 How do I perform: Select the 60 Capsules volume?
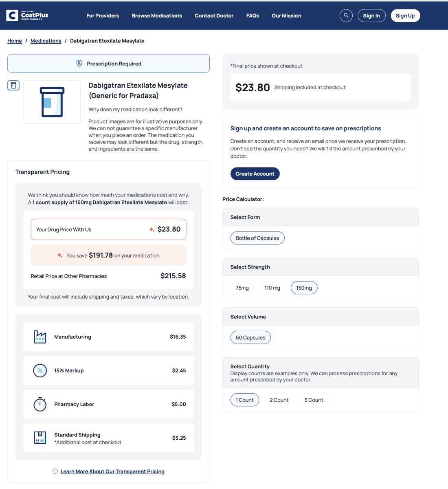pos(250,337)
